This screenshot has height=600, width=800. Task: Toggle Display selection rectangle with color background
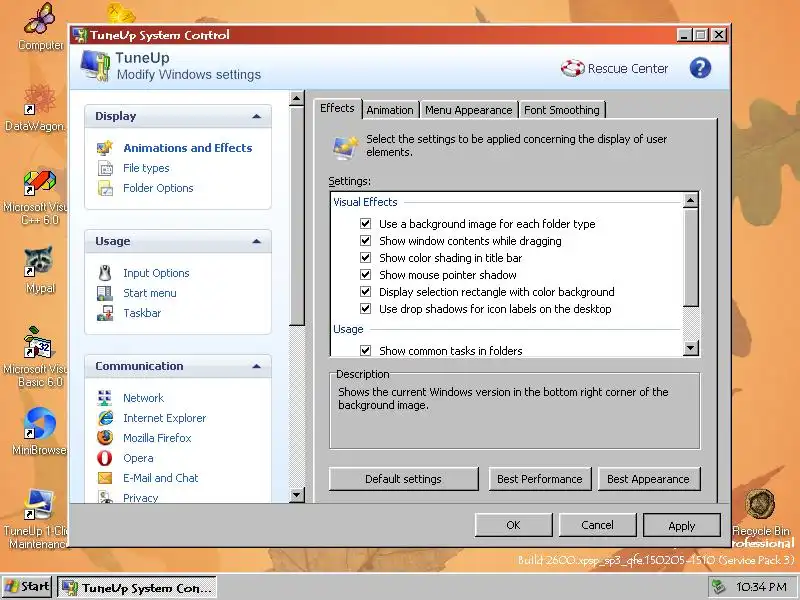pyautogui.click(x=365, y=291)
